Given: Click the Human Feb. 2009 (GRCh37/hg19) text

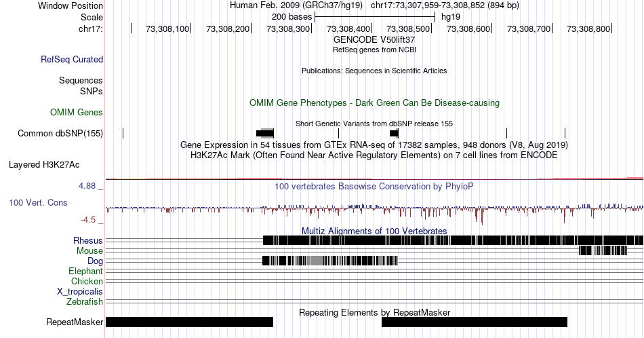Looking at the screenshot, I should (x=296, y=5).
